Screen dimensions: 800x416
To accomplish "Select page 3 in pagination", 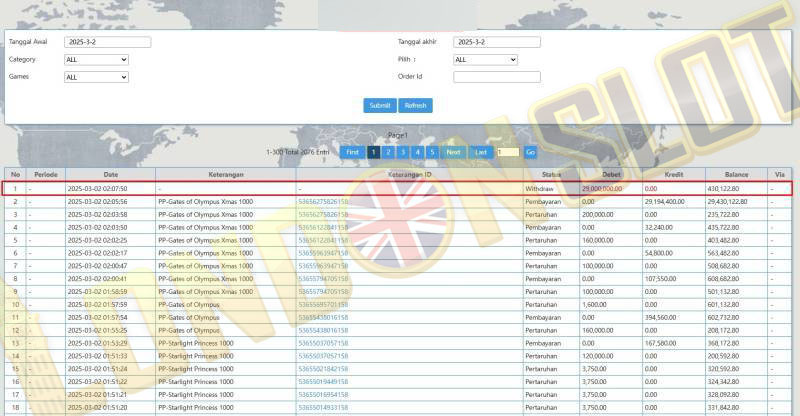I will coord(403,152).
